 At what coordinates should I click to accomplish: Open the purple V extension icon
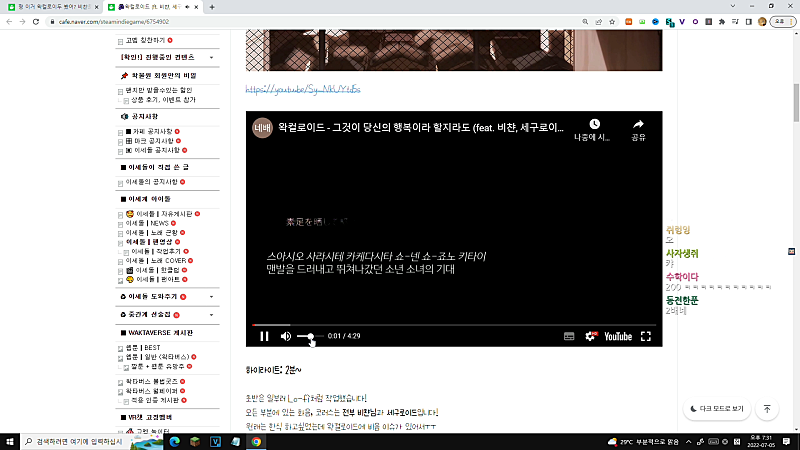682,22
